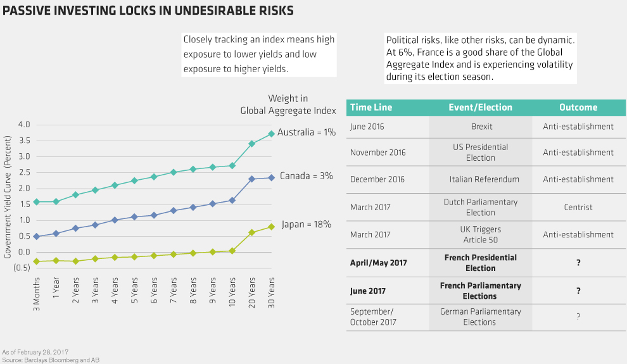Click the Brexit event cell
This screenshot has width=627, height=364.
click(x=481, y=127)
